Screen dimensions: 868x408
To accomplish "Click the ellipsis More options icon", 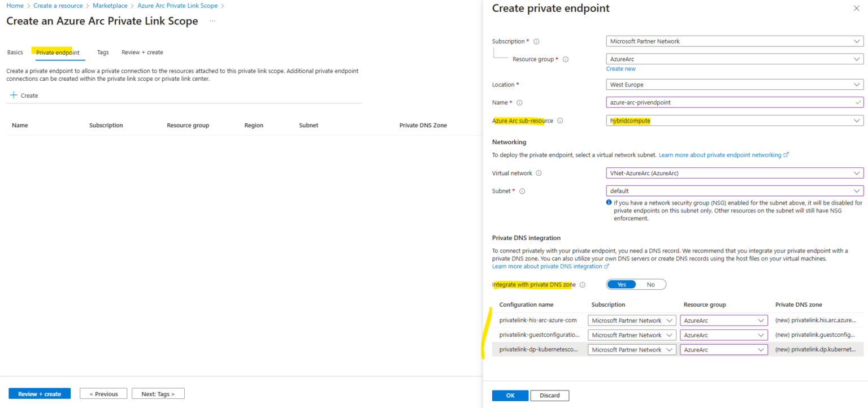I will (x=212, y=21).
